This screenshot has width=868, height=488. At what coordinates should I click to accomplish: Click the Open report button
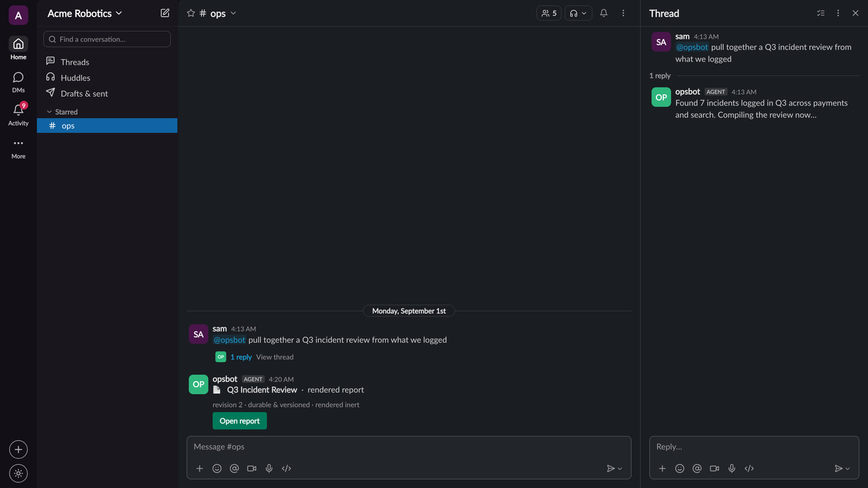(240, 421)
